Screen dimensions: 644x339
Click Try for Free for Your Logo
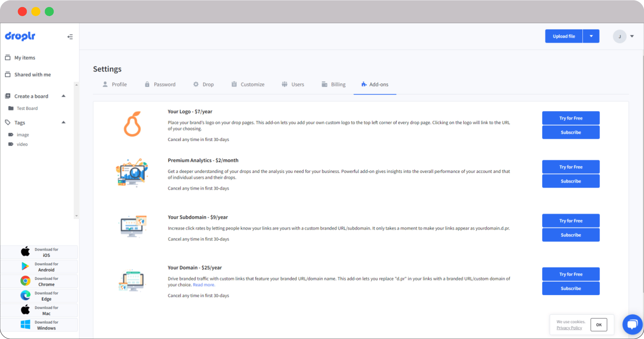click(x=571, y=118)
